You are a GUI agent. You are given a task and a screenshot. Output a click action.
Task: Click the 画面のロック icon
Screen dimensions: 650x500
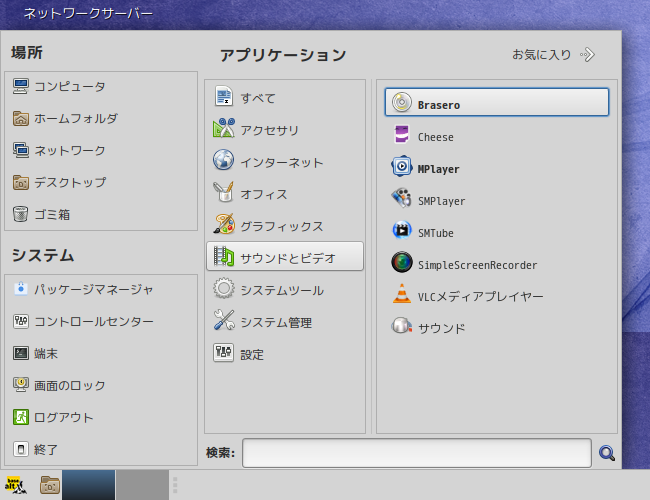pyautogui.click(x=21, y=385)
